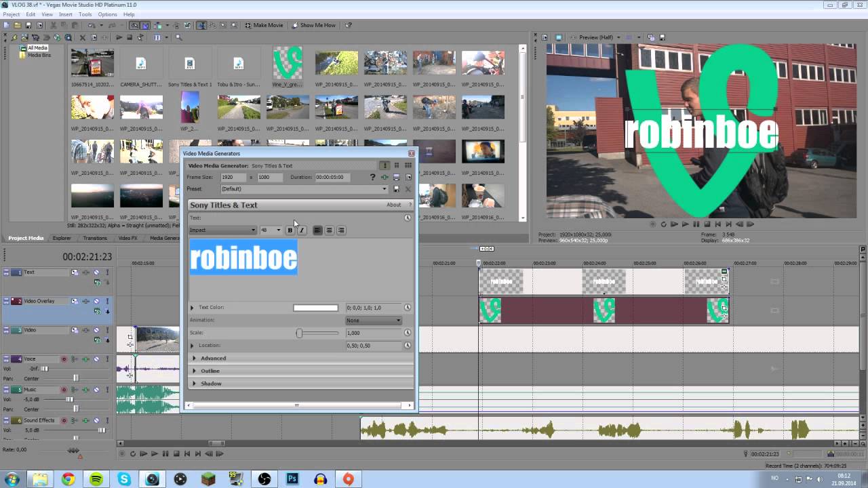Viewport: 868px width, 488px height.
Task: Open the Impact font dropdown
Action: pos(222,230)
